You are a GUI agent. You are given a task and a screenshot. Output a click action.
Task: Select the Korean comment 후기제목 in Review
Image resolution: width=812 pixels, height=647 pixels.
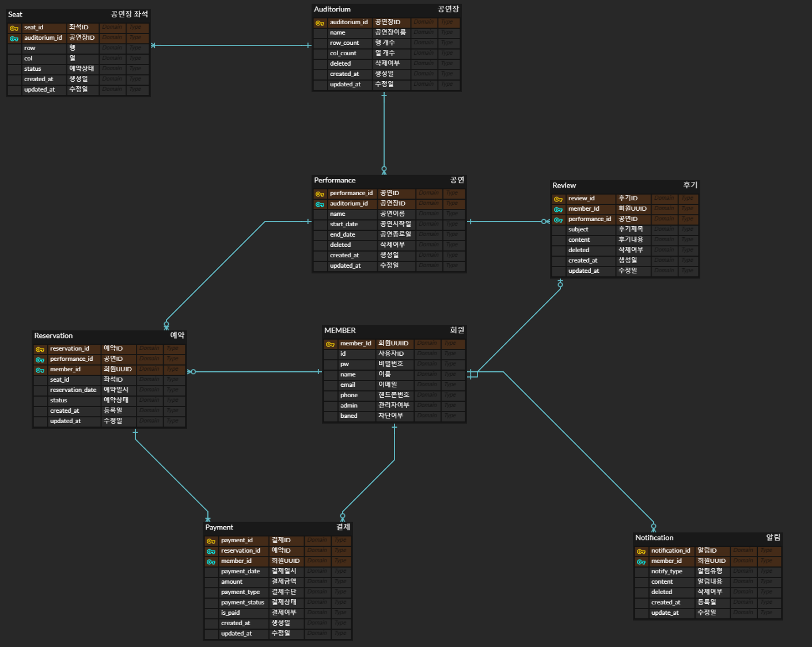coord(631,230)
